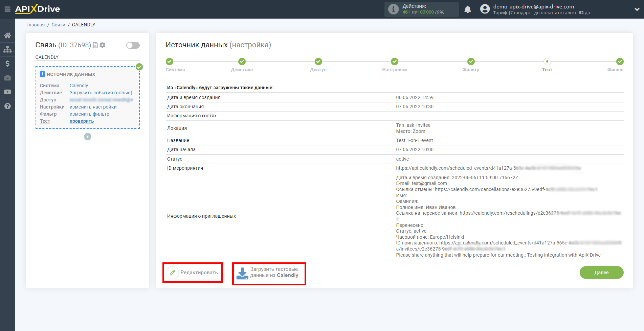
Task: Click the проверить test link
Action: (x=82, y=121)
